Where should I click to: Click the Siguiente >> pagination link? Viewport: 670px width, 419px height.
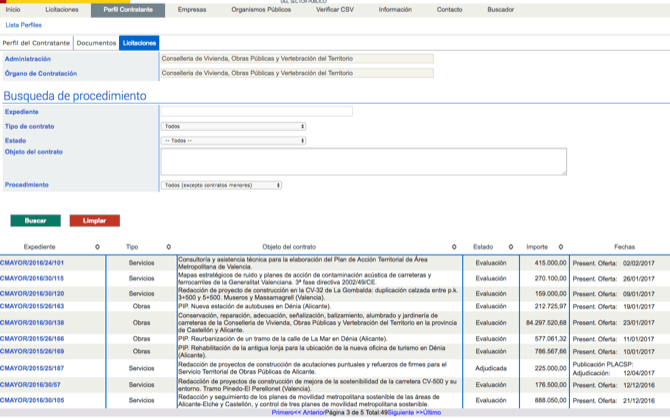(405, 413)
